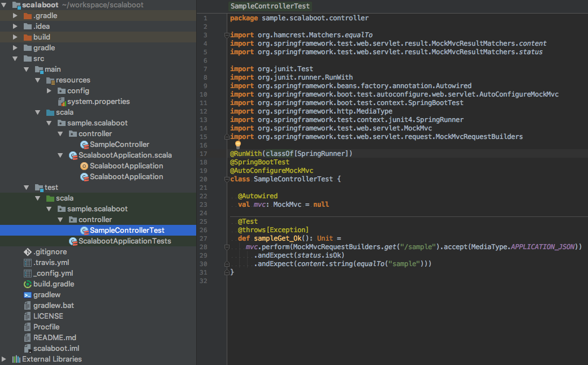
Task: Click the @SpringBootTest annotation
Action: pos(260,162)
